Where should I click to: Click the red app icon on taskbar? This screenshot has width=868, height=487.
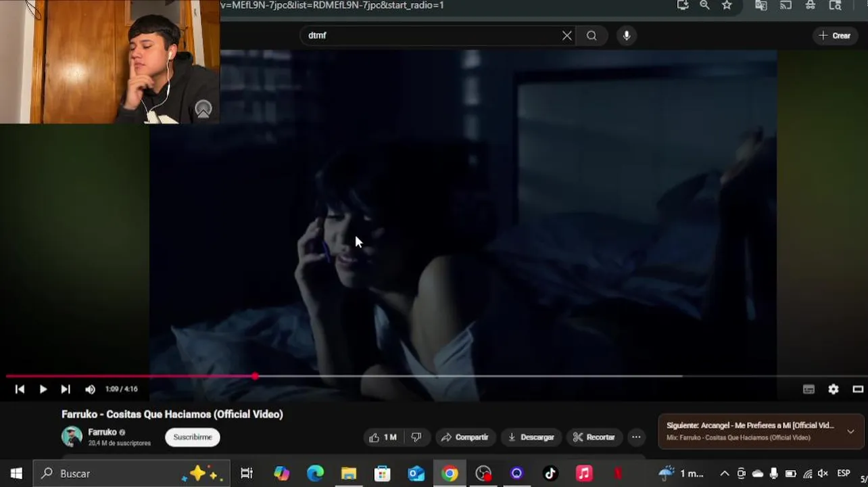[617, 473]
